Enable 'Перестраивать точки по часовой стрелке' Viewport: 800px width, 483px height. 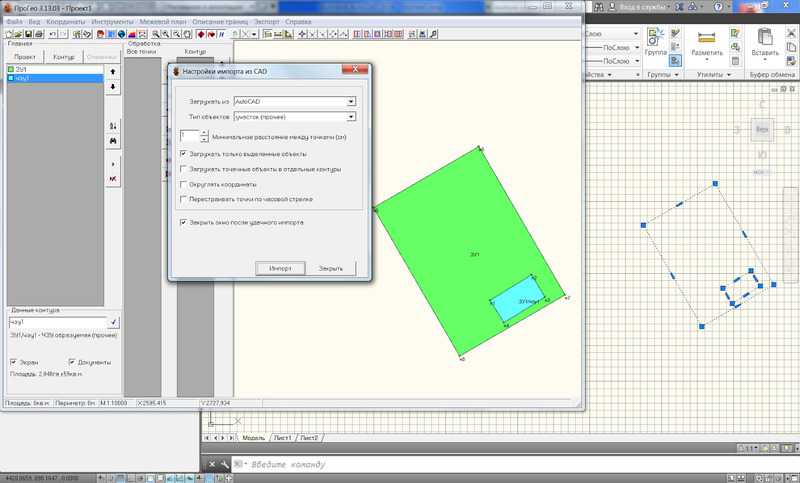(x=183, y=200)
